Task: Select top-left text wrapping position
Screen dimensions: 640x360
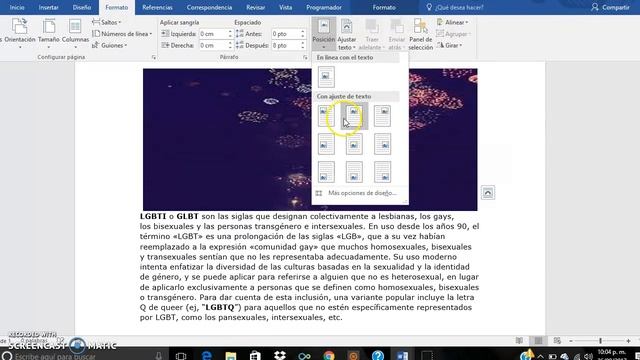Action: click(x=326, y=116)
